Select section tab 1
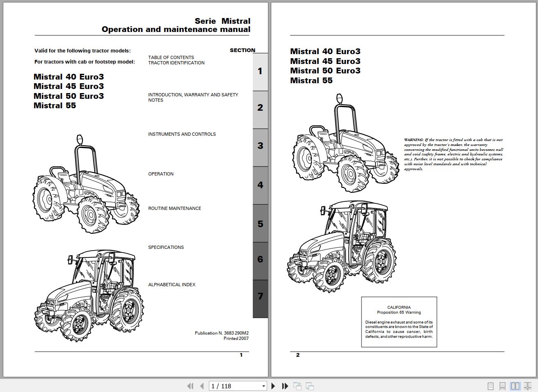This screenshot has height=392, width=538. (x=260, y=72)
